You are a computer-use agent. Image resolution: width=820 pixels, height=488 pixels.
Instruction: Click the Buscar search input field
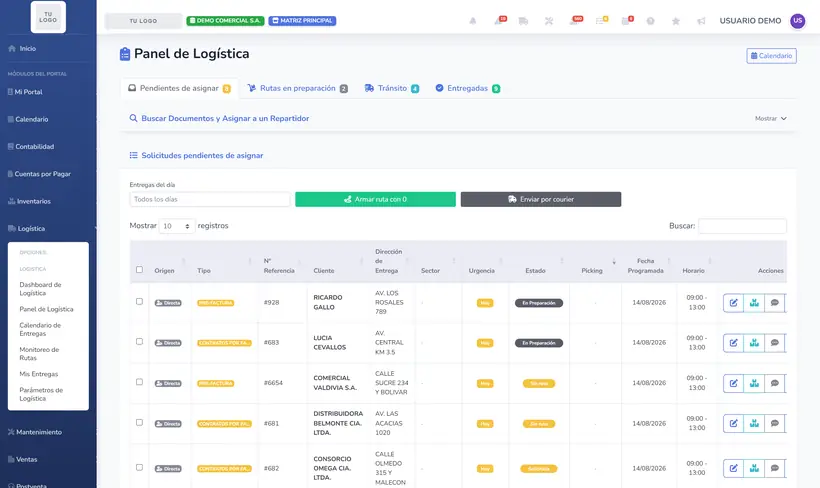coord(742,226)
